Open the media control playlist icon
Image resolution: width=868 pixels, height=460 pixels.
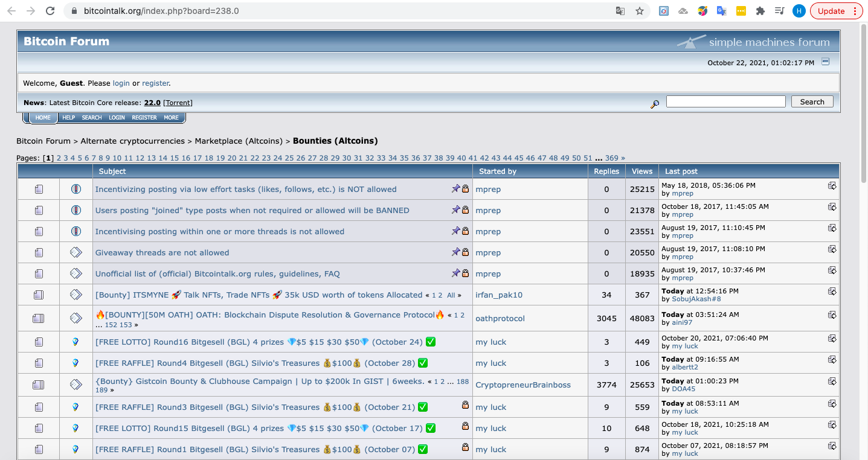pos(780,11)
